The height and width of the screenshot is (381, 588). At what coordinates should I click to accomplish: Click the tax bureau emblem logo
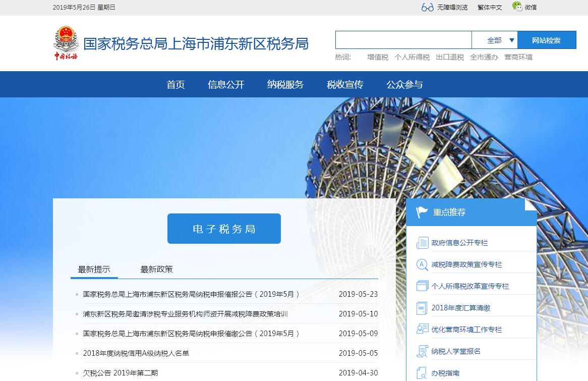66,43
